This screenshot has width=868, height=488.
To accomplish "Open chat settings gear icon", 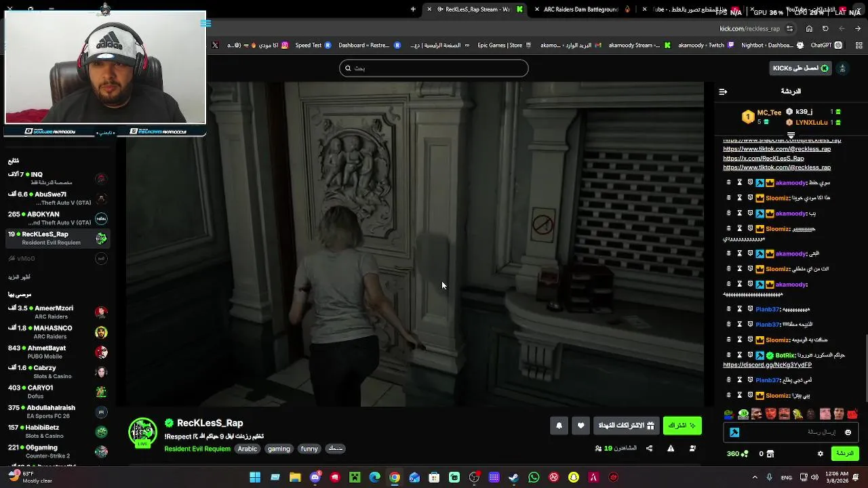I will [820, 453].
